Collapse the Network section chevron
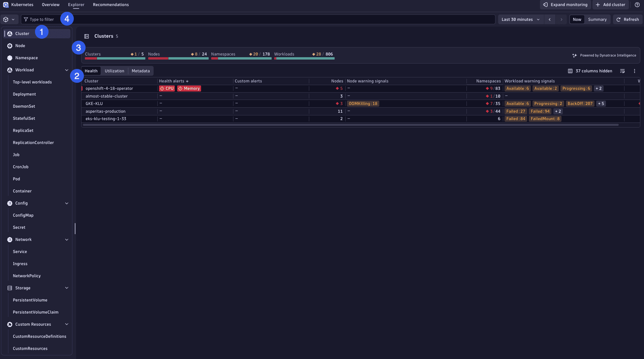Screen dimensions: 644x359 pyautogui.click(x=66, y=240)
